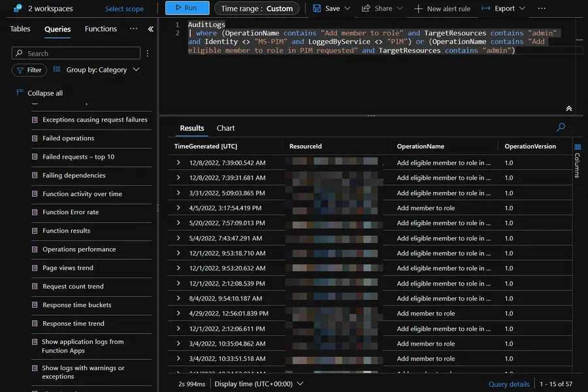Open the Display time (UTC+00:00) dropdown
Viewport: 588px width, 392px height.
pos(259,384)
